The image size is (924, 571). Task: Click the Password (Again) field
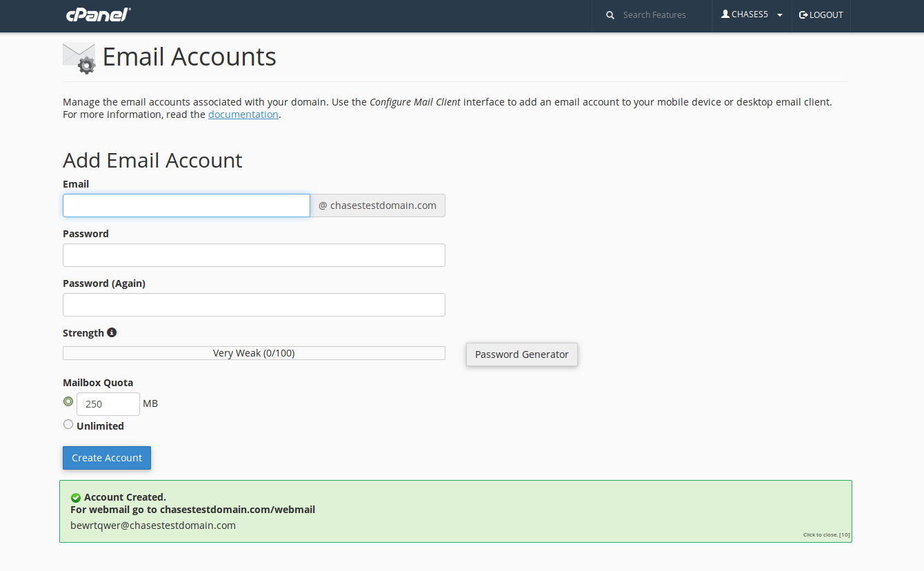click(254, 305)
